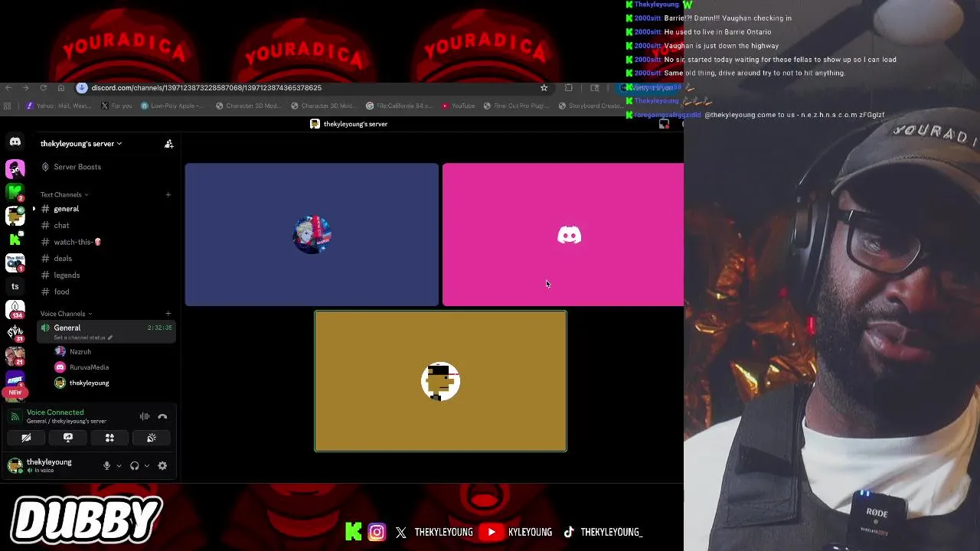The height and width of the screenshot is (551, 980).
Task: Open the bookmarks apps grid icon
Action: [8, 106]
